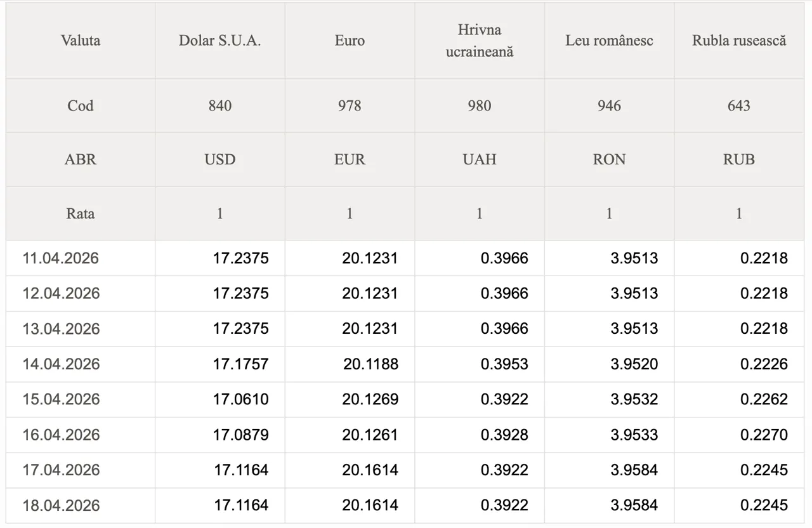Click the UAH rate value 0.3953
This screenshot has width=812, height=528.
point(504,364)
